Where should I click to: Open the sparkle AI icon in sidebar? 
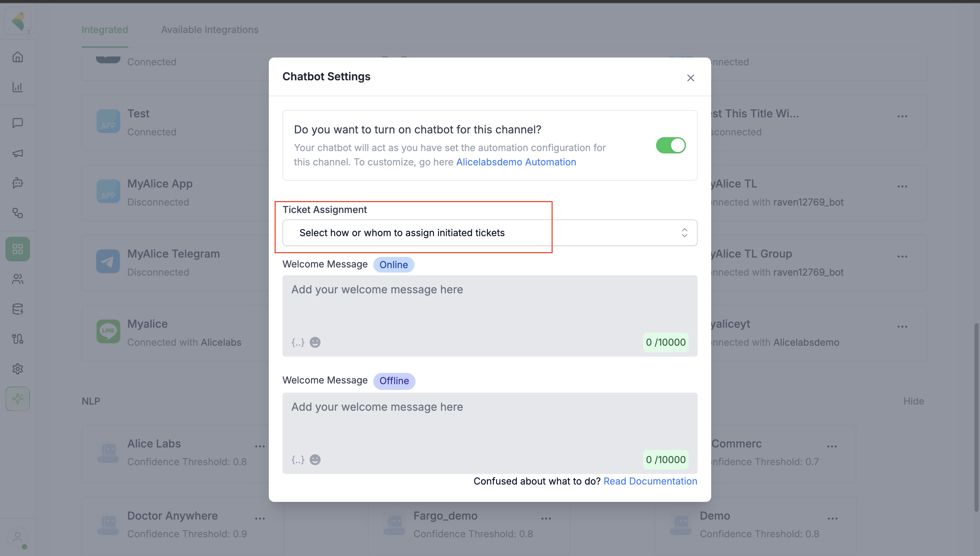point(18,399)
